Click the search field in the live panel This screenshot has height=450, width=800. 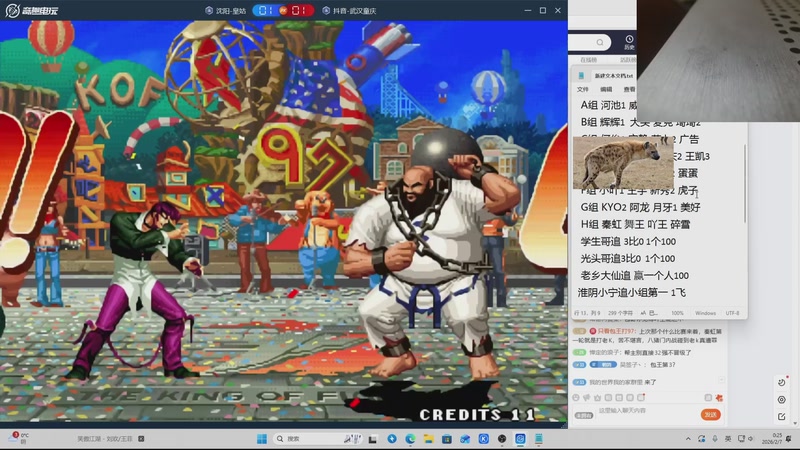click(x=589, y=42)
